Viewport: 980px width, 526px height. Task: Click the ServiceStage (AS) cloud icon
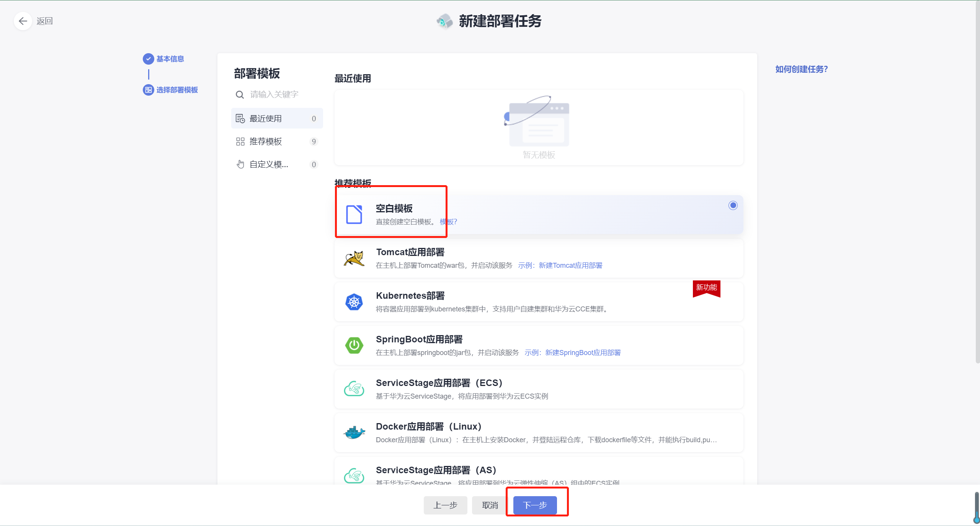click(x=354, y=476)
